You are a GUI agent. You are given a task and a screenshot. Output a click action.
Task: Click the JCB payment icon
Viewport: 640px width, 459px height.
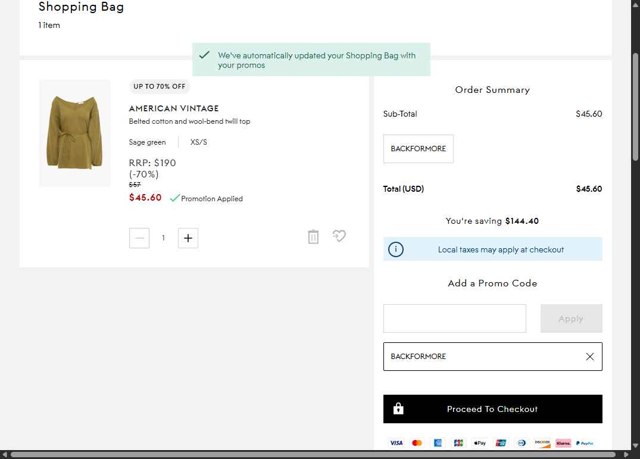click(x=458, y=443)
